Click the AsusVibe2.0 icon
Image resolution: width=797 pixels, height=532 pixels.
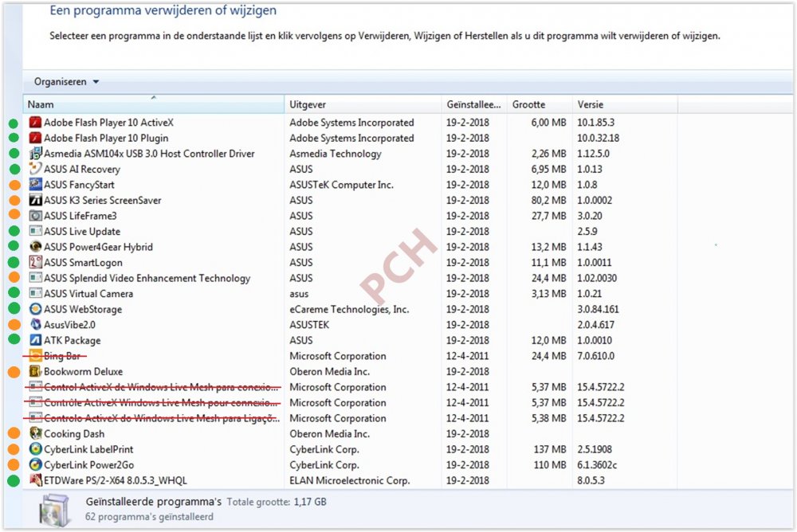pyautogui.click(x=35, y=325)
